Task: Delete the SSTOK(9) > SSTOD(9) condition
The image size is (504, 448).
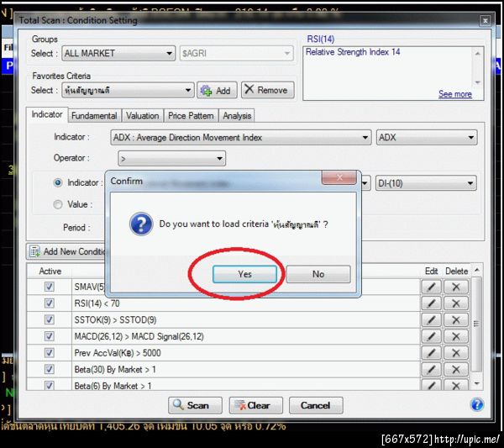Action: (456, 319)
